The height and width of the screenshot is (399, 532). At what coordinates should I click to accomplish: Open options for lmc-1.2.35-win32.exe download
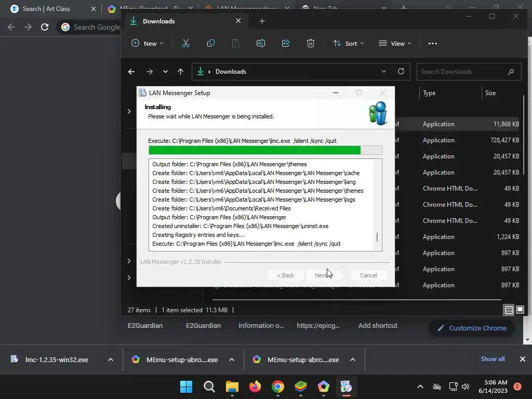tap(111, 360)
